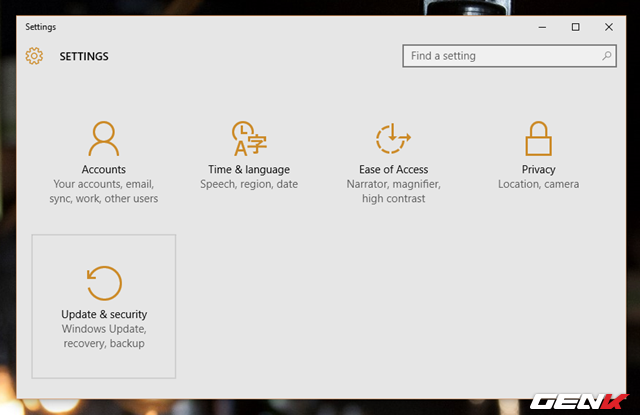Click the Privacy padlock icon
Screen dimensions: 640x415
(538, 138)
